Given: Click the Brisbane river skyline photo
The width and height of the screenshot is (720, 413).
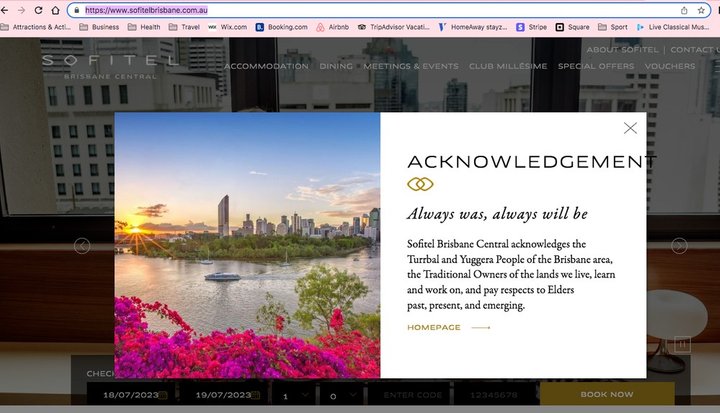Looking at the screenshot, I should pyautogui.click(x=247, y=245).
